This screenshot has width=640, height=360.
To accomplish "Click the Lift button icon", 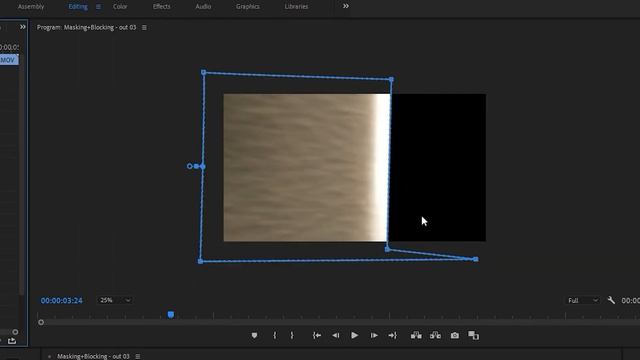I will tap(416, 336).
